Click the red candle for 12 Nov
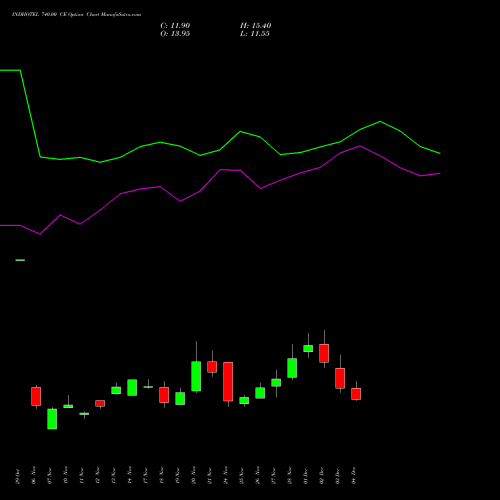Viewport: 500px width, 500px height. pyautogui.click(x=100, y=403)
